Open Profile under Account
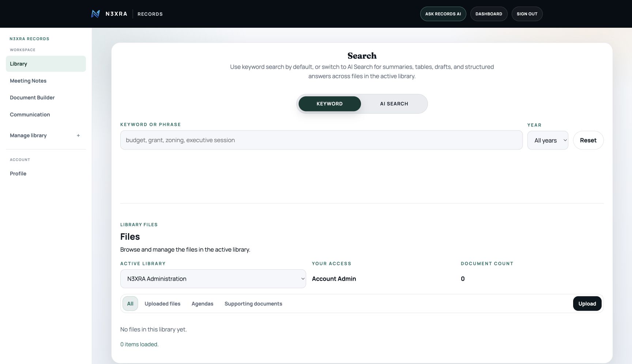 (46, 174)
